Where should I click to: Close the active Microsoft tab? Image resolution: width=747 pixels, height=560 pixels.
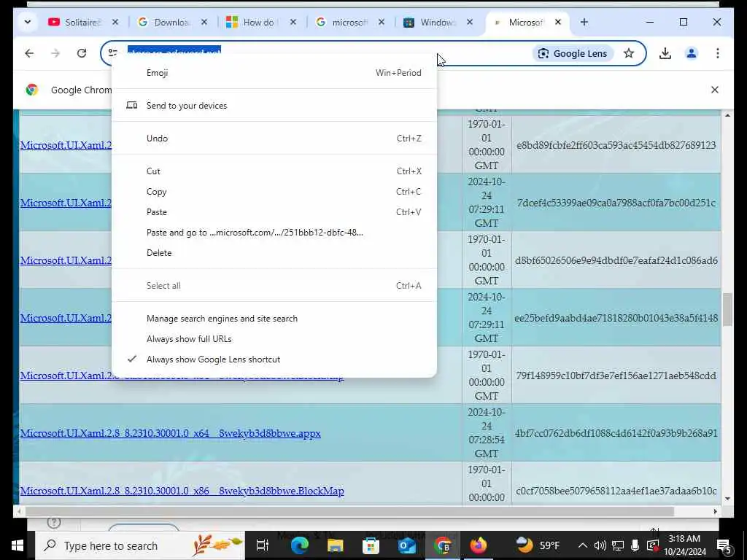pyautogui.click(x=558, y=22)
